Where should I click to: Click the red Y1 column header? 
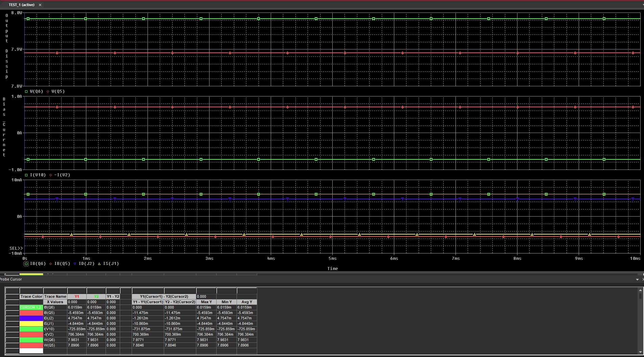coord(77,296)
